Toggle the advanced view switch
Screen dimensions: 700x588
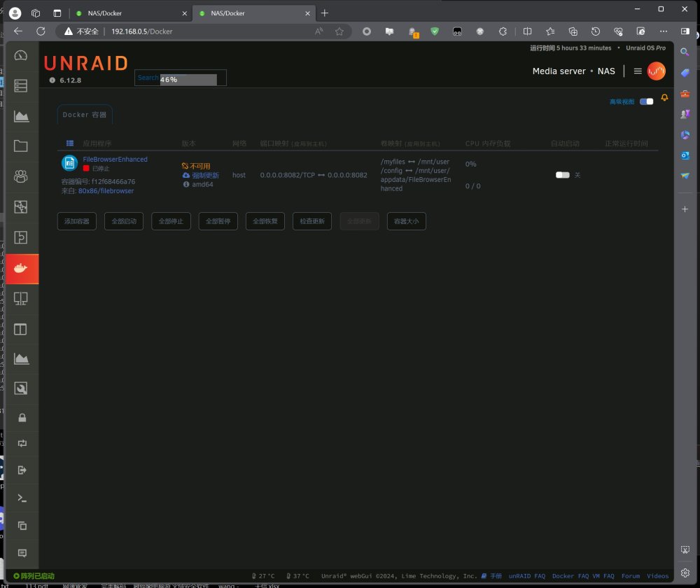646,101
